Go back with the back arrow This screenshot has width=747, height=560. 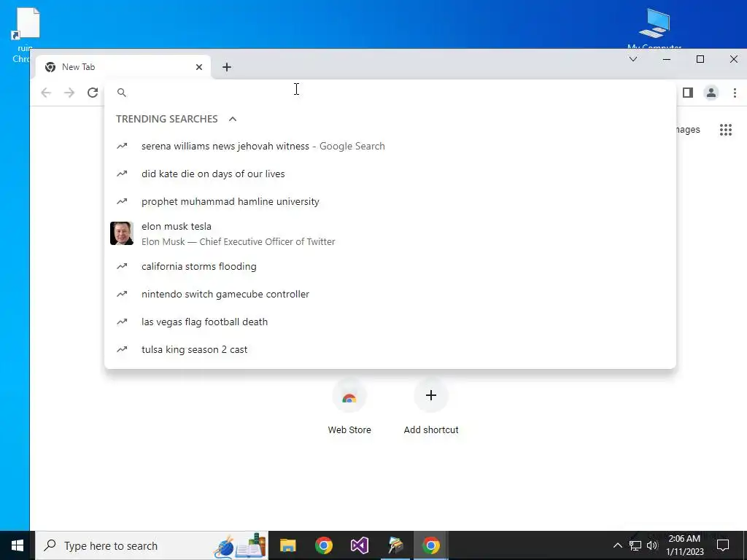[46, 93]
